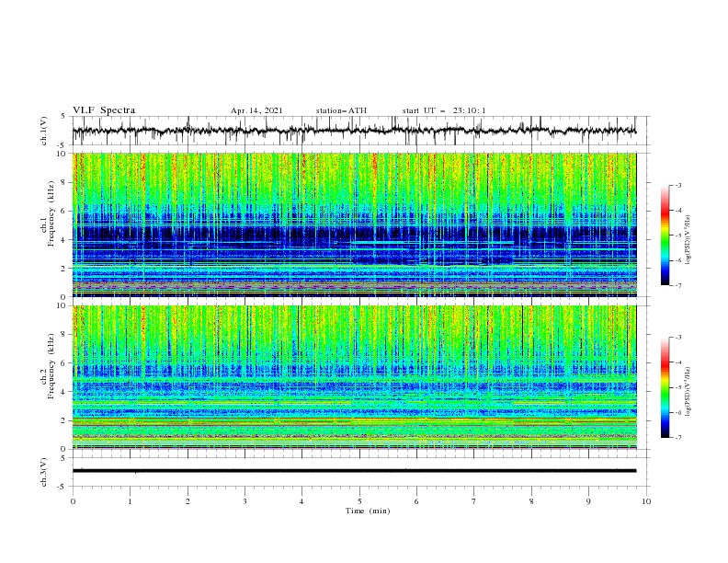Screen dimensions: 728x563
Task: Click time axis tick label "4"
Action: point(301,501)
